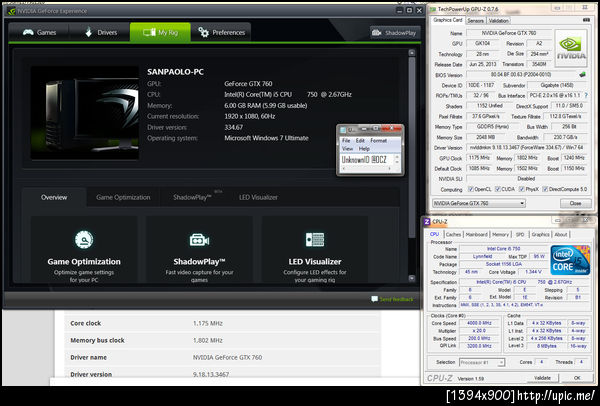Image resolution: width=600 pixels, height=406 pixels.
Task: Click the GPU-Z title bar app icon
Action: (433, 9)
